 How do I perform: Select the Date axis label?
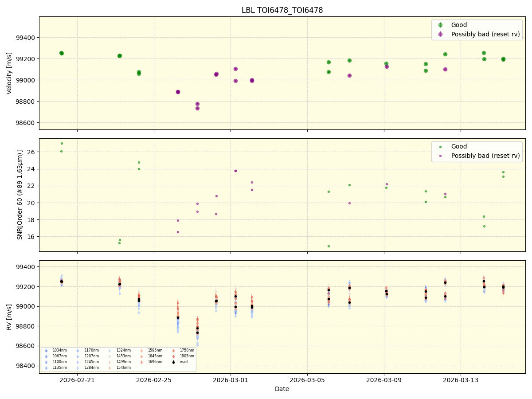282,389
